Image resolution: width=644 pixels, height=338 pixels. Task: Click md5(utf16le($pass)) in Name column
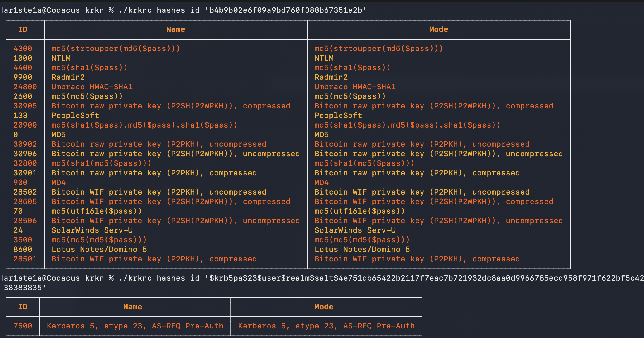[x=97, y=211]
